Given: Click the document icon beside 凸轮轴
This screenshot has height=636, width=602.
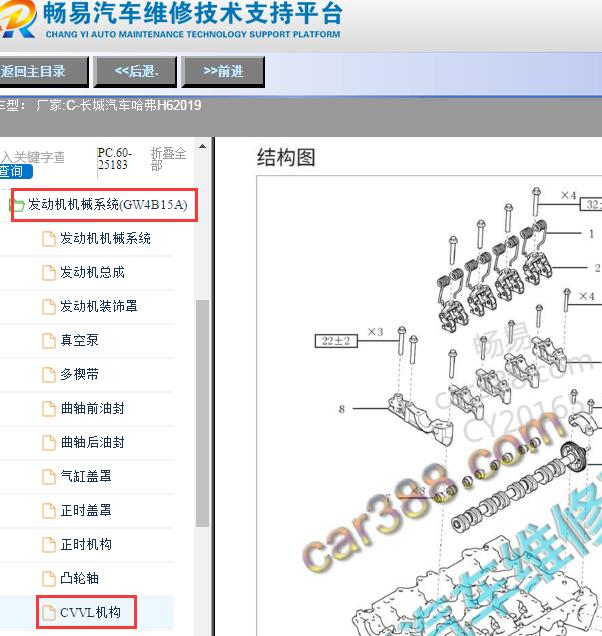Looking at the screenshot, I should (x=49, y=579).
